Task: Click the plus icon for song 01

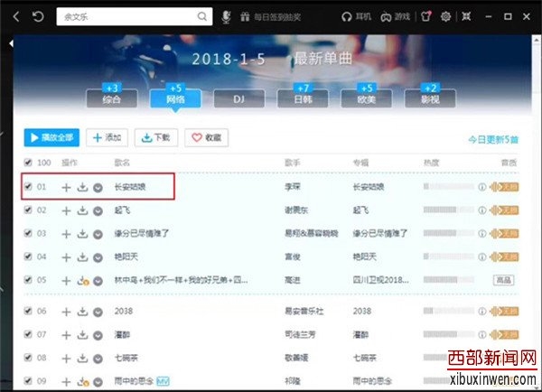Action: 66,187
